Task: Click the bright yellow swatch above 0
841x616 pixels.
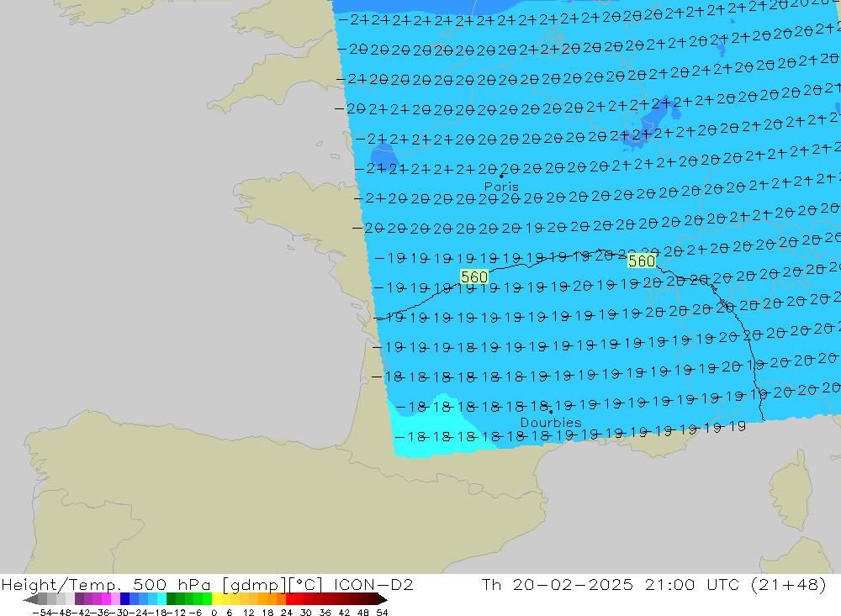Action: [x=217, y=599]
